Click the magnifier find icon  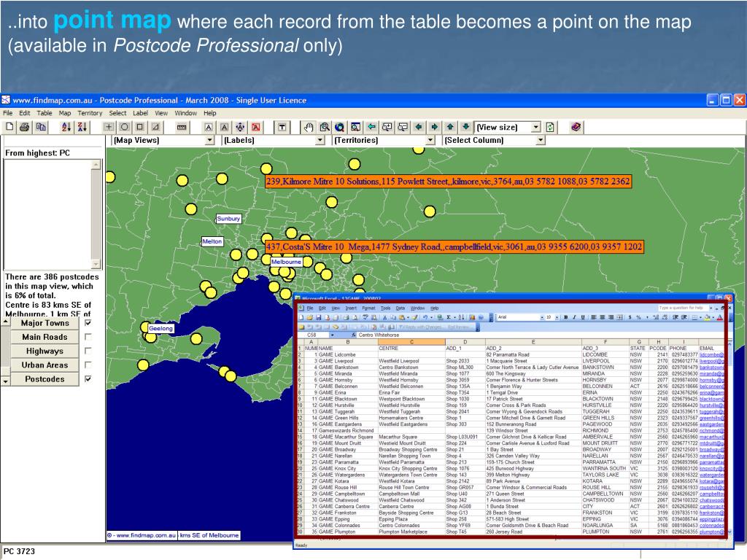pos(325,127)
